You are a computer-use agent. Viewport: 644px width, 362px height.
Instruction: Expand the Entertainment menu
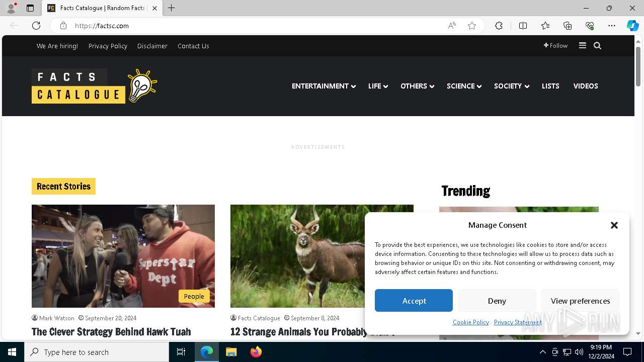[324, 86]
